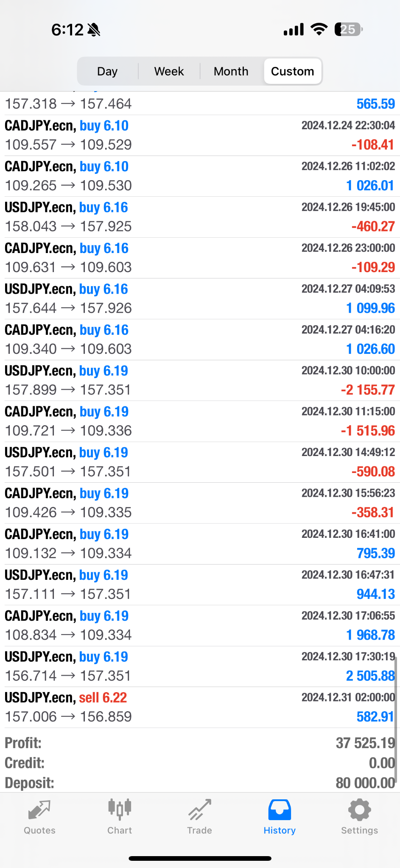Select Month period filter
This screenshot has width=400, height=868.
[x=231, y=71]
